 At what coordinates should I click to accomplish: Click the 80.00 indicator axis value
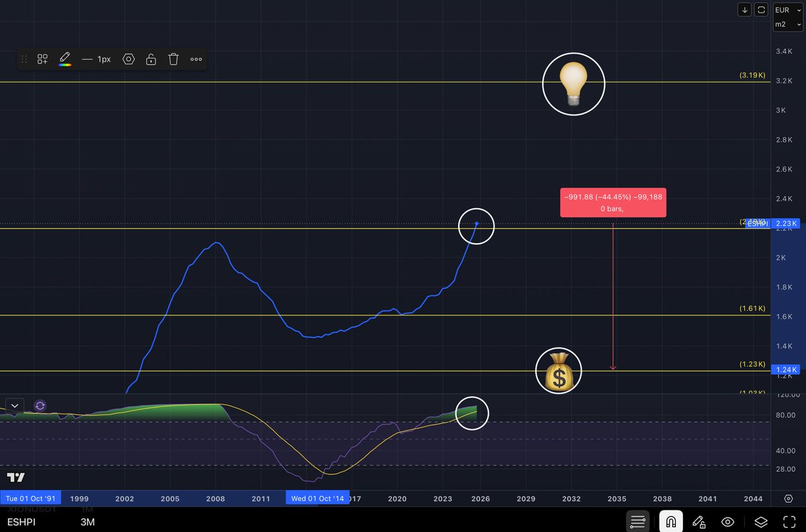click(786, 415)
